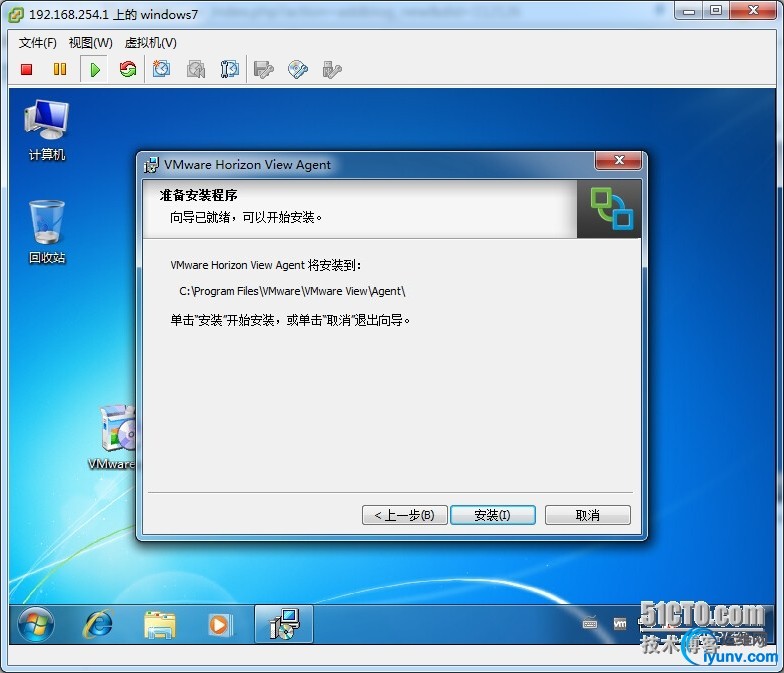Revert to the snapshot icon

point(196,70)
